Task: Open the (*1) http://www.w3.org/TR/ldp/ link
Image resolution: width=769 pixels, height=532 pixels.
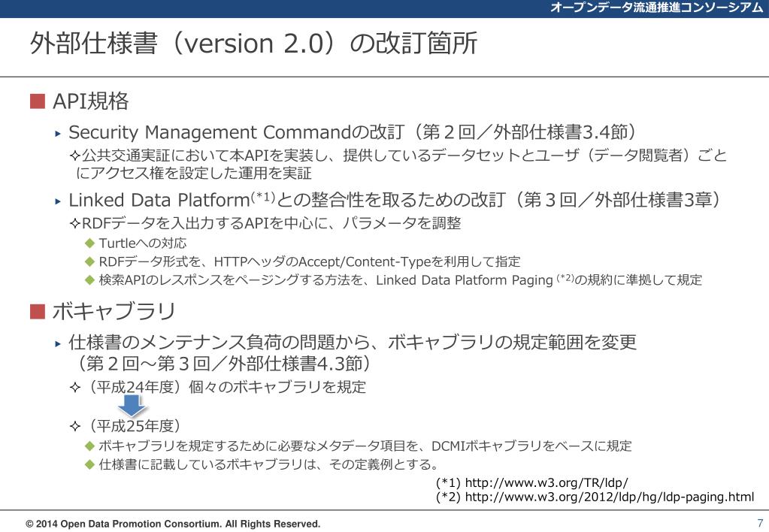Action: coord(532,483)
